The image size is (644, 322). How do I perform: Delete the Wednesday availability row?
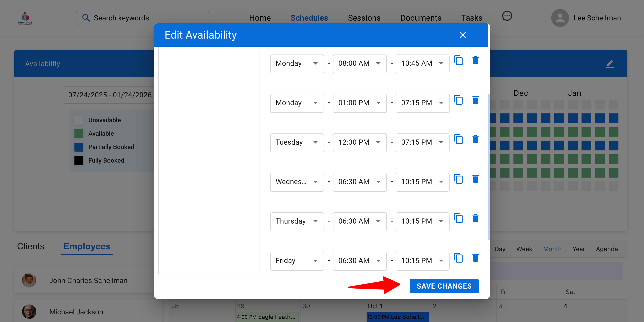coord(475,179)
